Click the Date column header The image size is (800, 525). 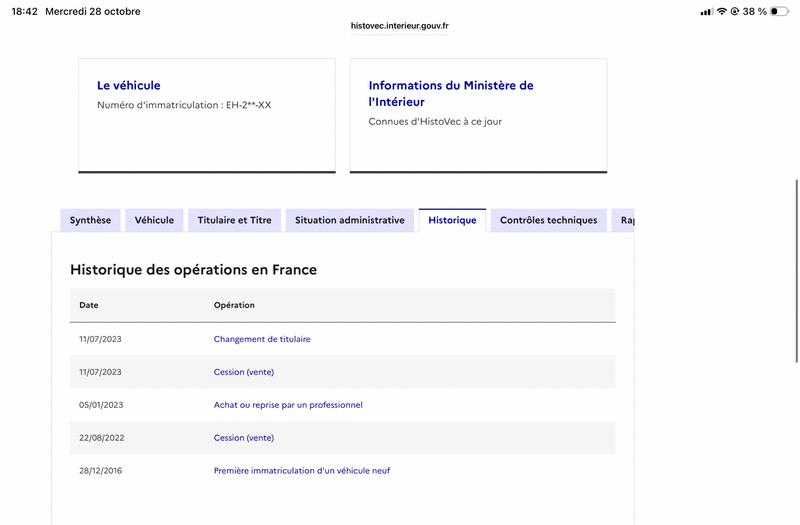tap(89, 305)
